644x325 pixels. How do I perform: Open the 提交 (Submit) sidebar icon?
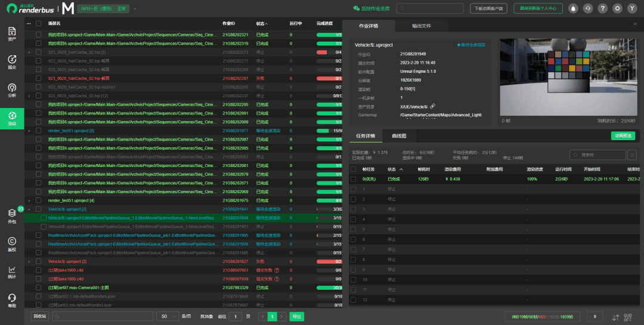coord(11,62)
